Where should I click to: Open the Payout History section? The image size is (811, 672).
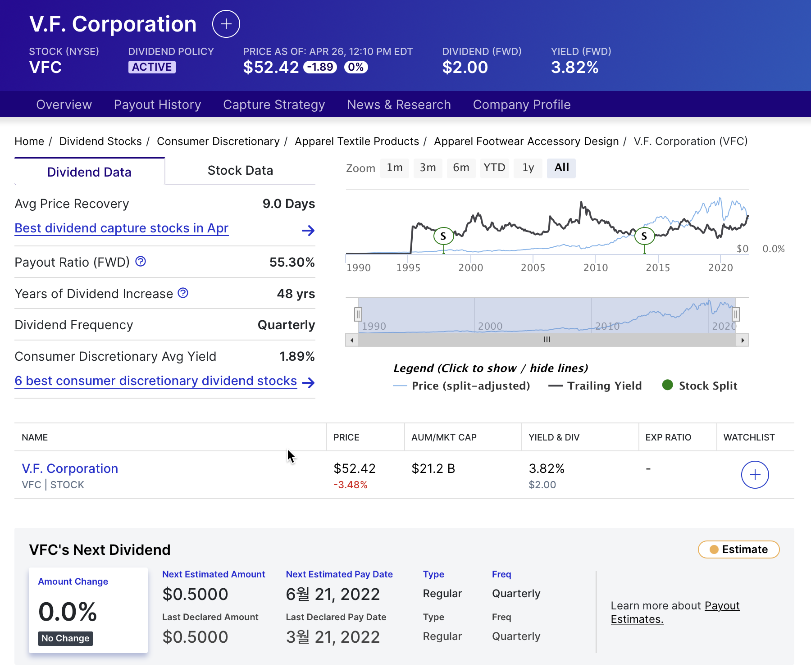click(x=157, y=104)
